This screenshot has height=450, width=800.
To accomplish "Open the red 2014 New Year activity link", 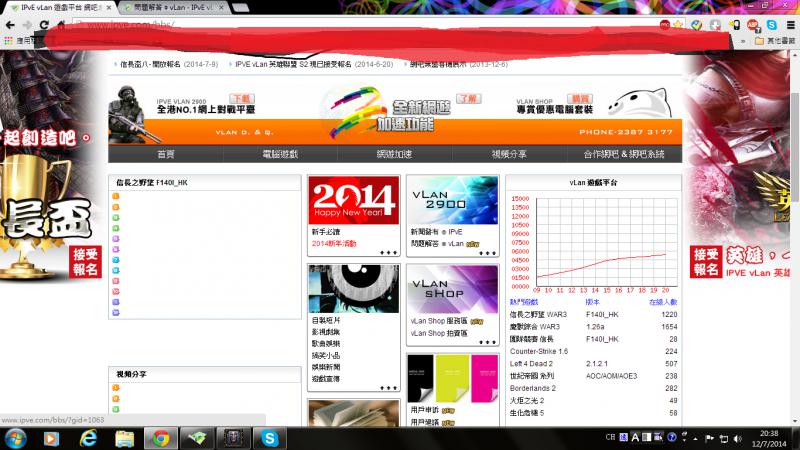I will [334, 243].
